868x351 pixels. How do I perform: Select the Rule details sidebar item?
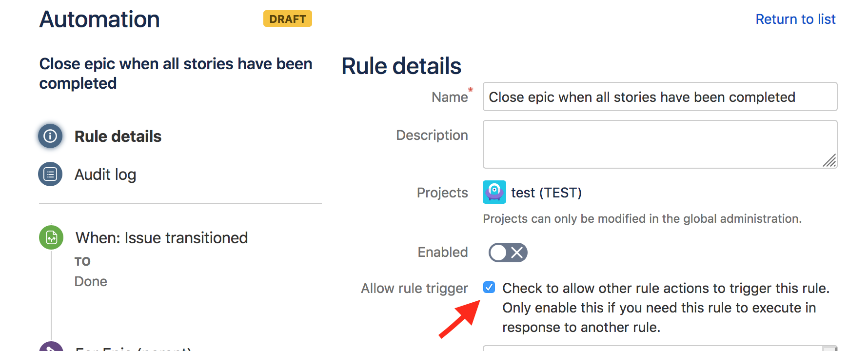click(x=118, y=136)
